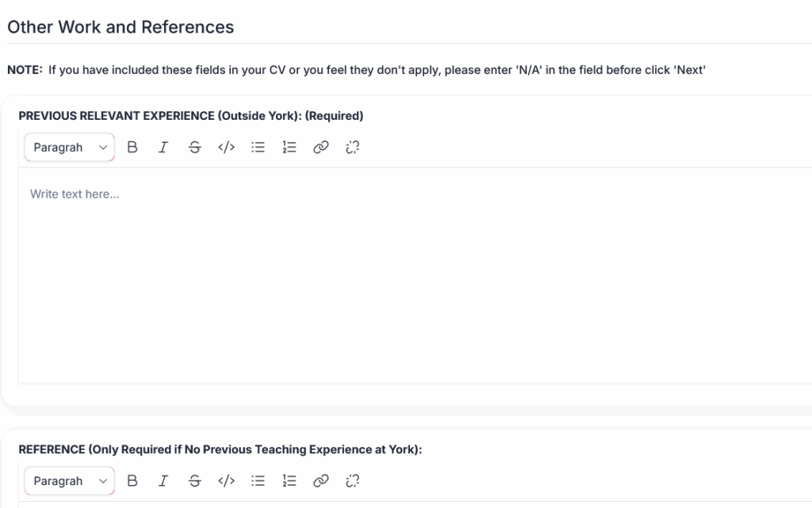Toggle bold in the reference editor
812x508 pixels.
pyautogui.click(x=132, y=480)
